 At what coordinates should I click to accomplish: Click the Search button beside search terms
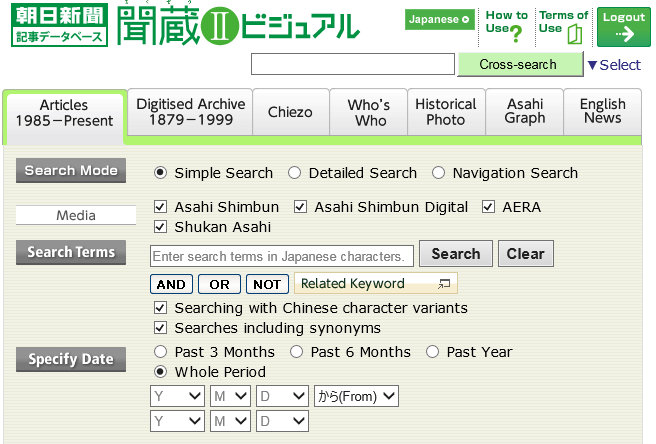tap(456, 254)
